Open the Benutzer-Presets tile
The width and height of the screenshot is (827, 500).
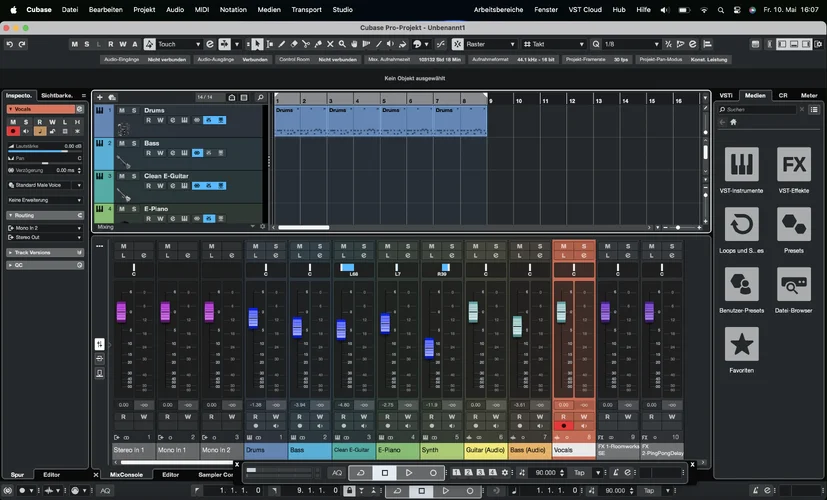click(x=741, y=286)
